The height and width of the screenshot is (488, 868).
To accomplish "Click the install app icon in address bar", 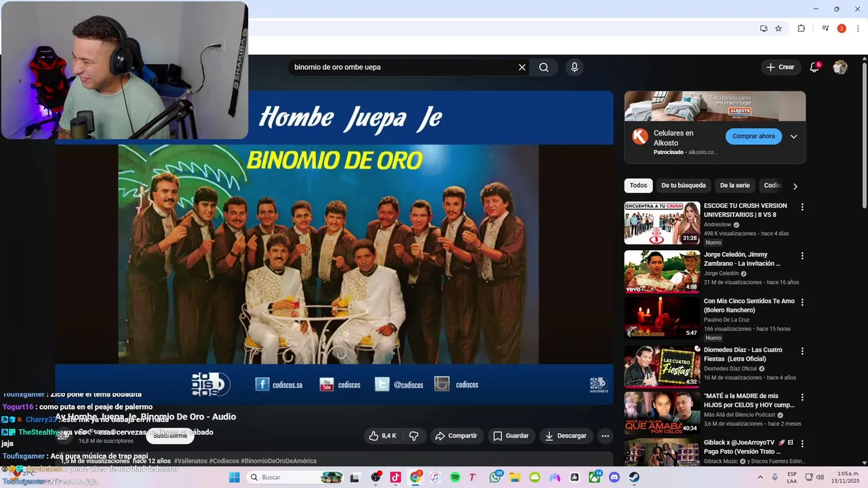I will (764, 28).
